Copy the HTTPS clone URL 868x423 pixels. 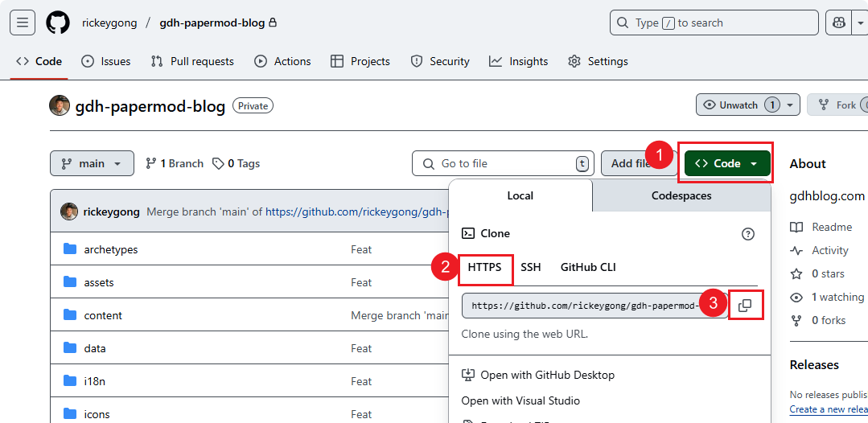point(745,306)
